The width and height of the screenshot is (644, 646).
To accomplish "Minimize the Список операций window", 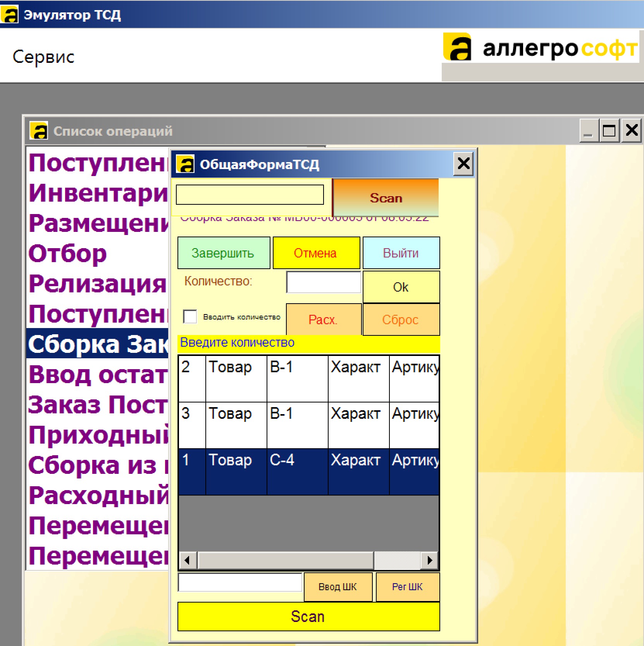I will [589, 131].
